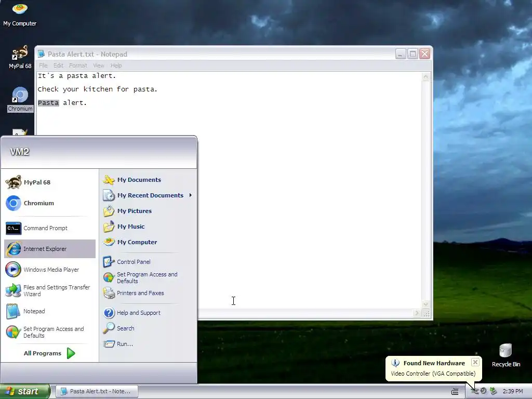This screenshot has width=532, height=399.
Task: Minimize the Notepad window
Action: (401, 54)
